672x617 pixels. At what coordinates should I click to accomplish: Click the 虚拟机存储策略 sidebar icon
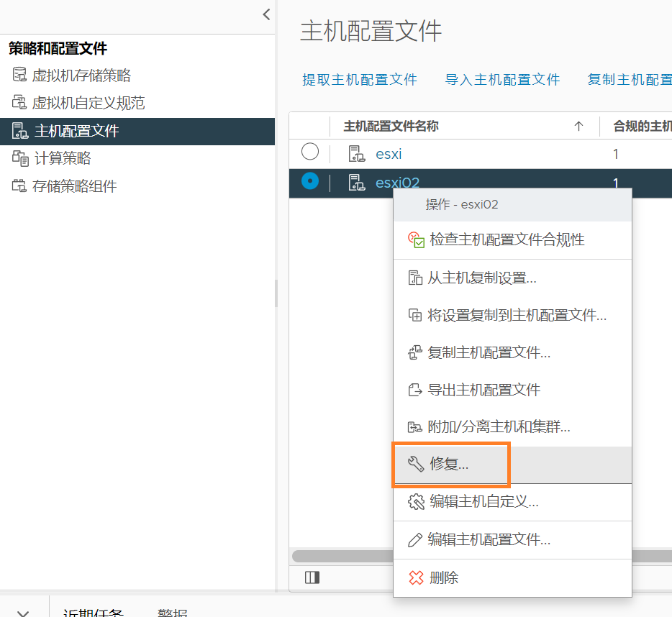point(19,76)
